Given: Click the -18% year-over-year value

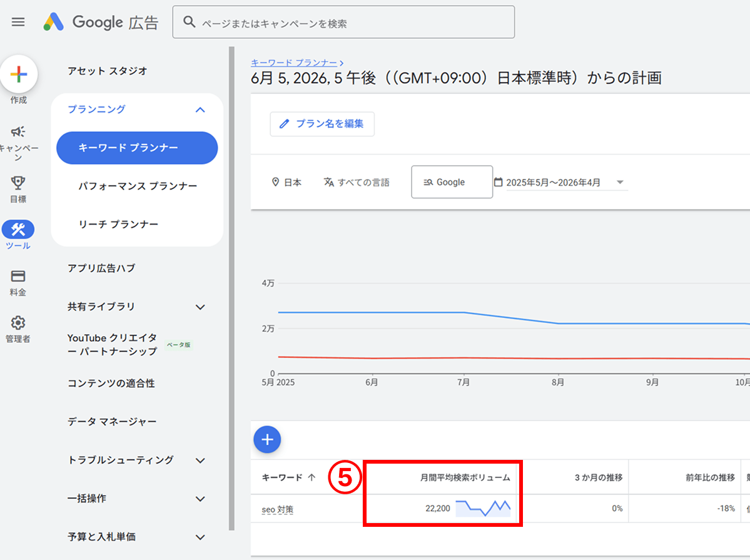Looking at the screenshot, I should [726, 508].
